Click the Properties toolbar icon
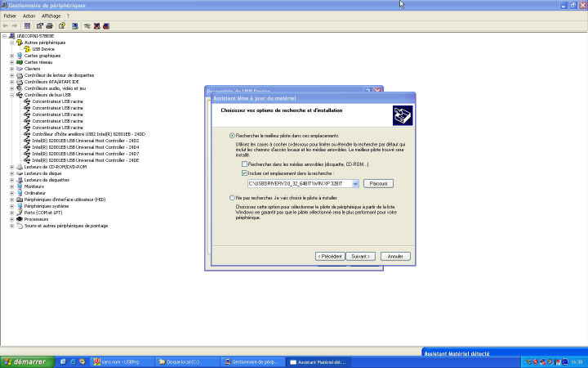The image size is (588, 368). [38, 25]
